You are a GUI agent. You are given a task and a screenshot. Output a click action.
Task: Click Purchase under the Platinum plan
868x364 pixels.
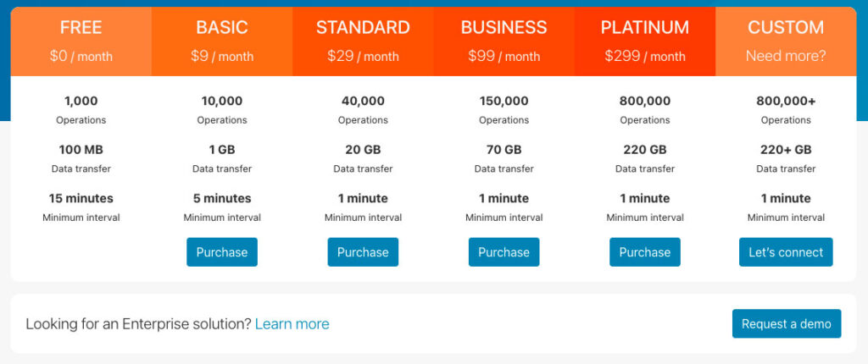[x=645, y=252]
